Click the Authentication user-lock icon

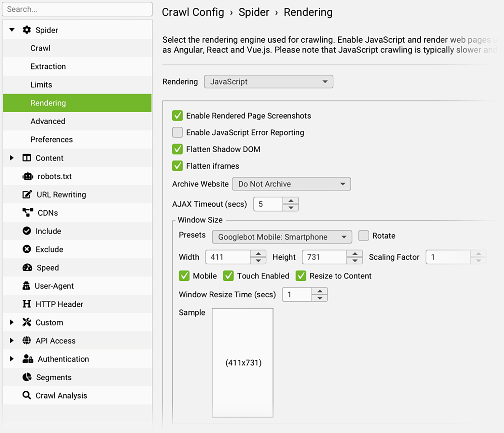click(28, 359)
